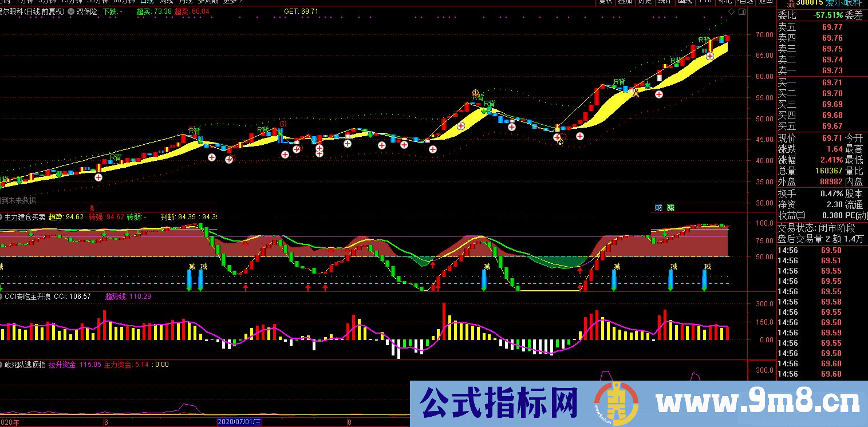Click the 标记 toolbar button
This screenshot has height=427, width=868.
[x=725, y=2]
